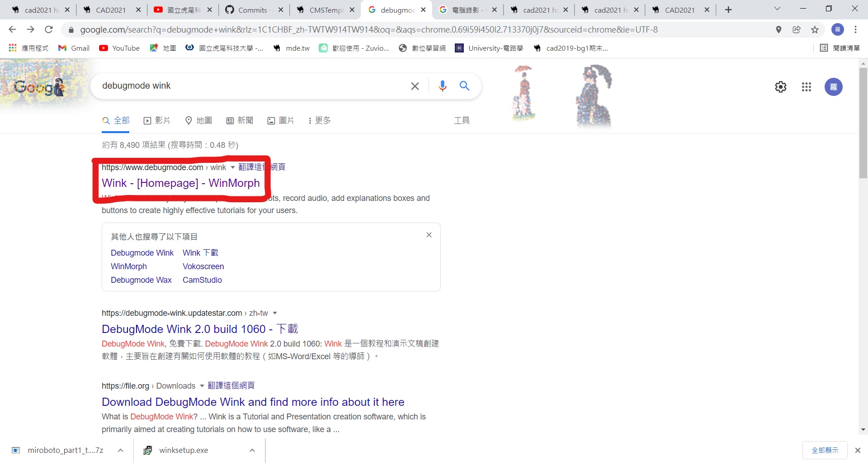Viewport: 868px width, 466px height.
Task: Search related term WinMorph
Action: point(129,266)
